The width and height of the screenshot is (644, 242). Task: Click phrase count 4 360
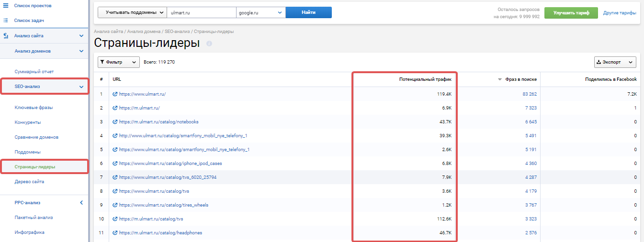tap(531, 164)
